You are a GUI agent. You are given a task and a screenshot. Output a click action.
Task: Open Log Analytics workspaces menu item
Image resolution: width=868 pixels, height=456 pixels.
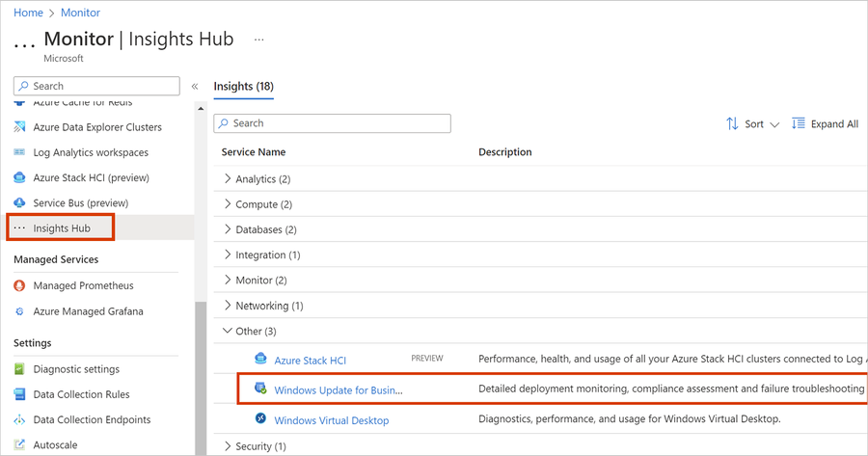[91, 152]
